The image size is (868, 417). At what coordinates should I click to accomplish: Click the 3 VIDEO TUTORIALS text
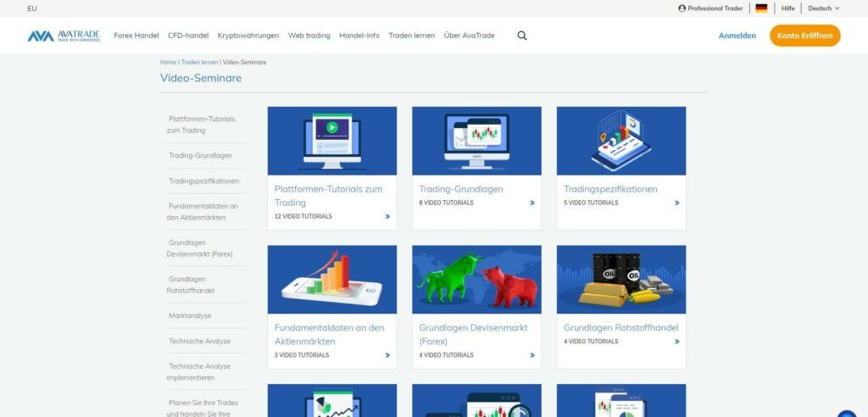point(302,355)
